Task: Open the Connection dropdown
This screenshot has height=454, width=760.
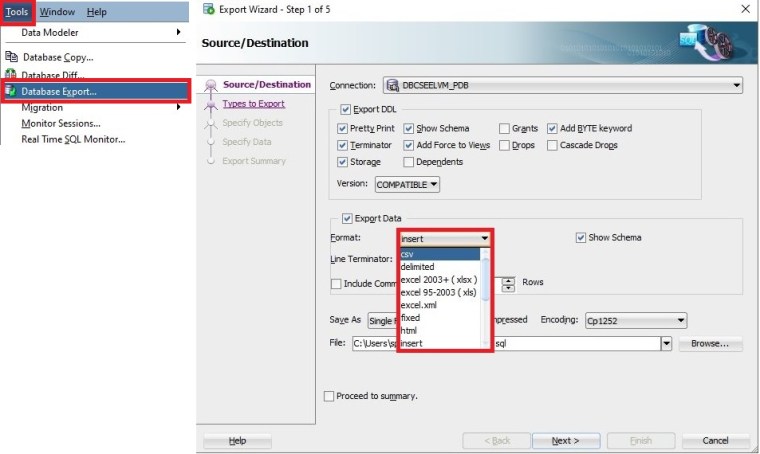Action: click(x=563, y=85)
